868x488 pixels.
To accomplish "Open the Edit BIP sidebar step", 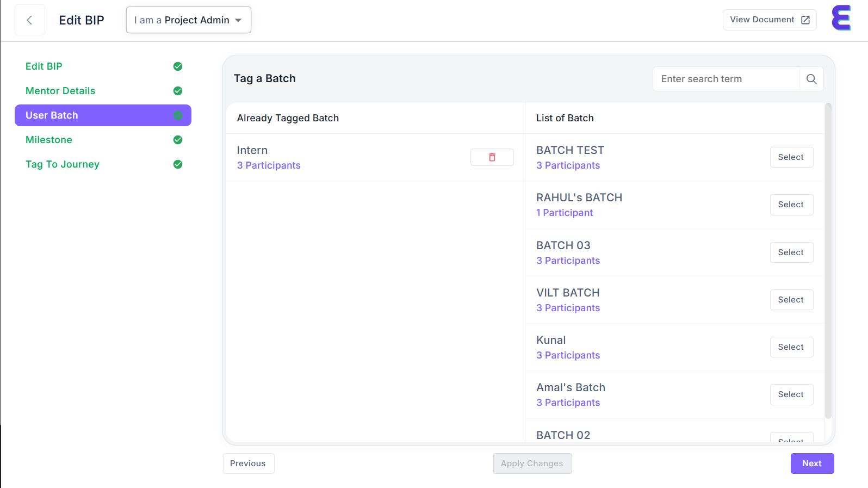I will pos(44,66).
